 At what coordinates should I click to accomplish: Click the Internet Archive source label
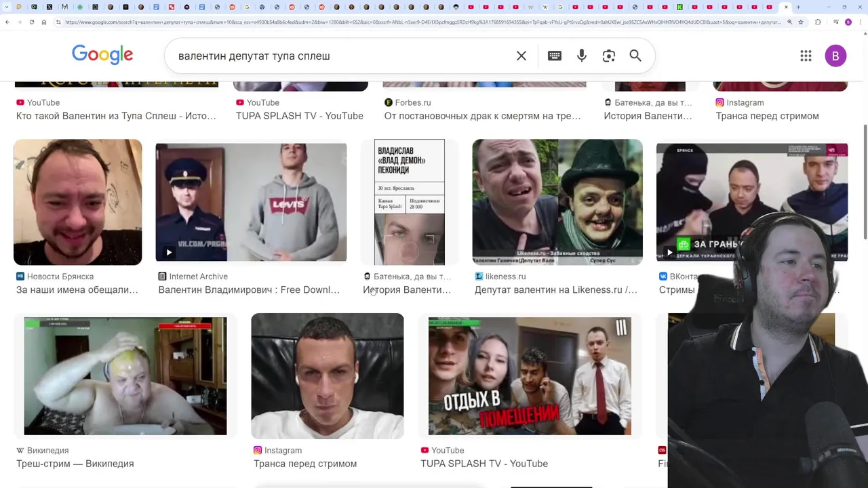[x=198, y=277]
